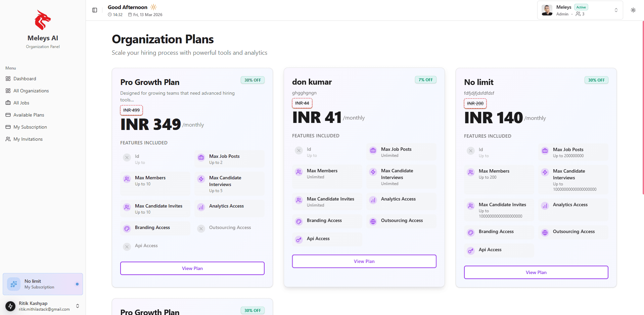This screenshot has width=644, height=315.
Task: Select the Dashboard icon in the sidebar
Action: 8,79
